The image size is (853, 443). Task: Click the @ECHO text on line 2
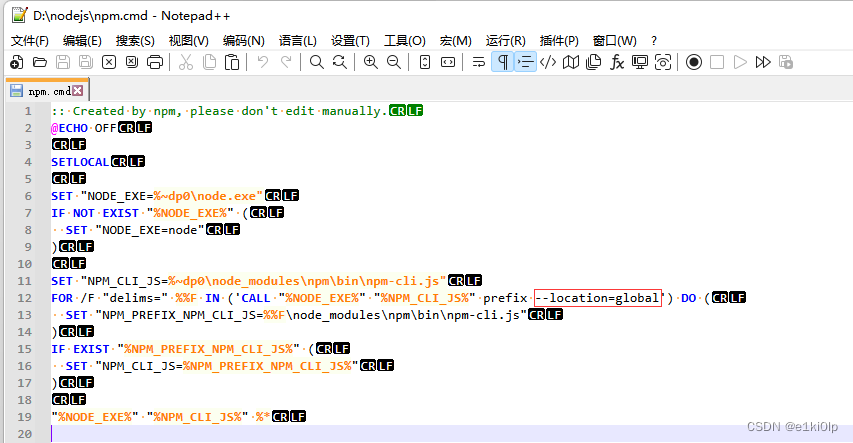[x=69, y=128]
